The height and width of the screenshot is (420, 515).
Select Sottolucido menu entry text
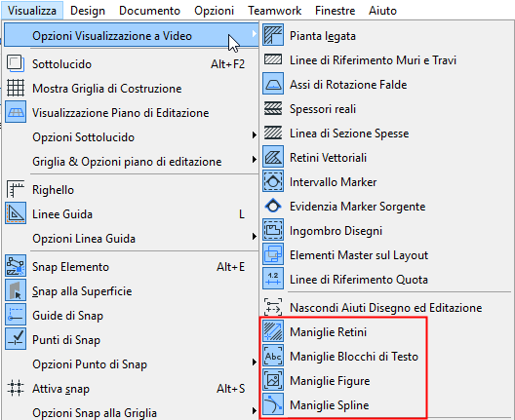(61, 64)
